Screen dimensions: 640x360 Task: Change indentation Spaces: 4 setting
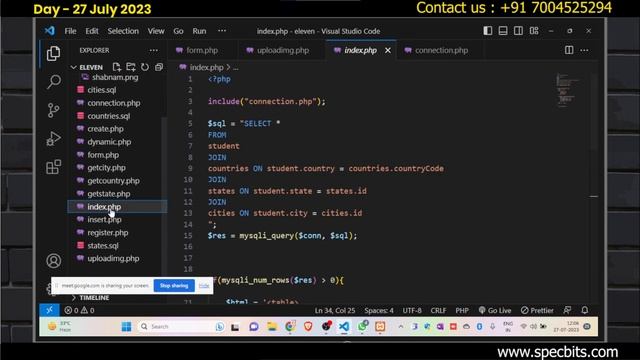point(379,310)
